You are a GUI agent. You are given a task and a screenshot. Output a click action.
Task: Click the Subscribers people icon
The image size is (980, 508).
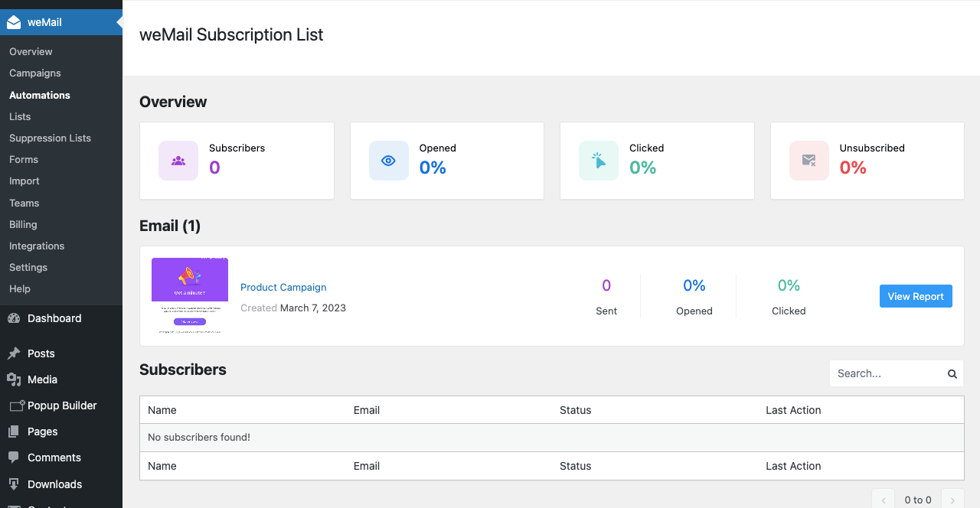click(x=178, y=161)
